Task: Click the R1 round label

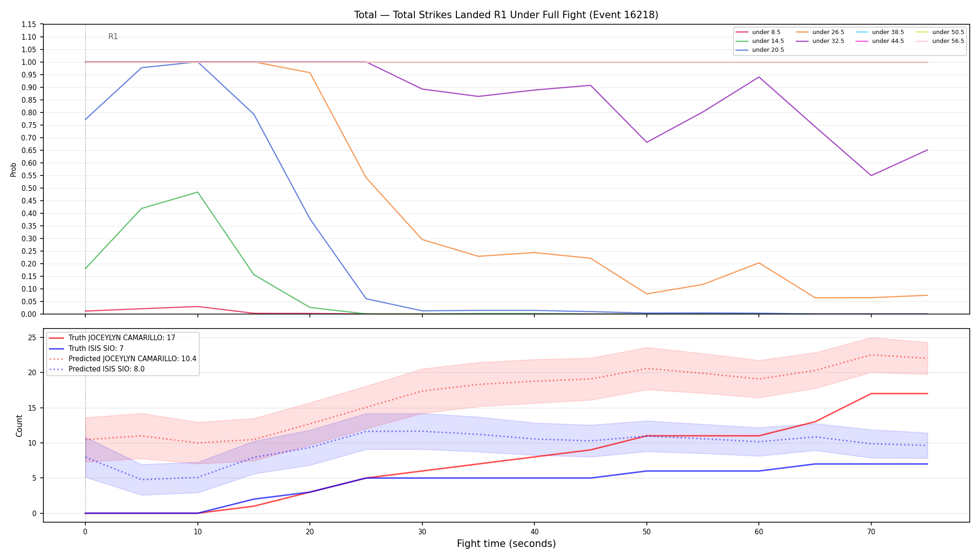Action: click(113, 36)
